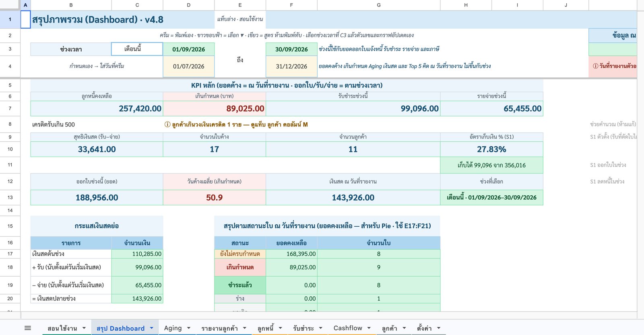
Task: Click the เงินสดต้นช่วง amount 110,285.00
Action: pyautogui.click(x=137, y=254)
